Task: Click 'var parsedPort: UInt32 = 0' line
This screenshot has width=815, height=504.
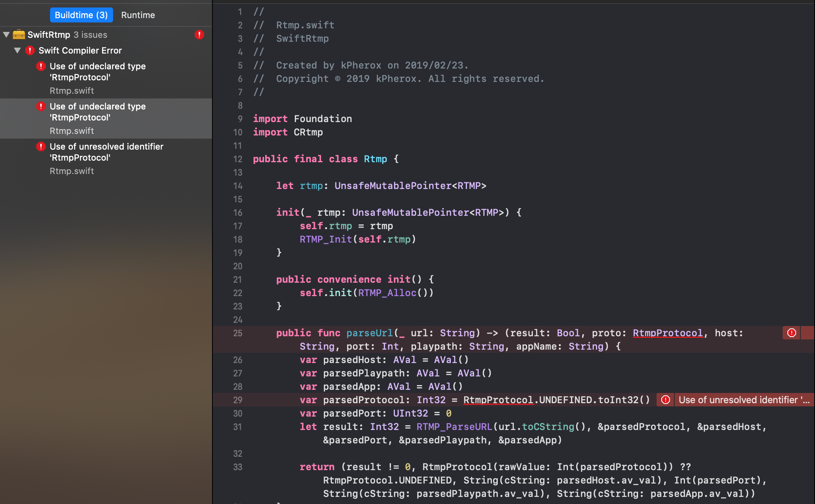Action: pos(376,413)
